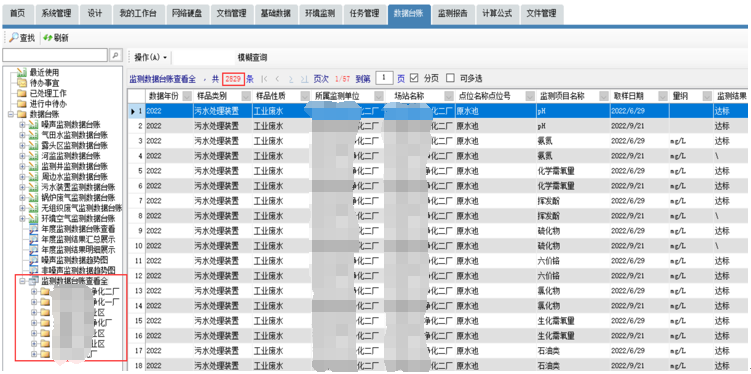Open filter dropdown for 量纲 column

(x=707, y=96)
